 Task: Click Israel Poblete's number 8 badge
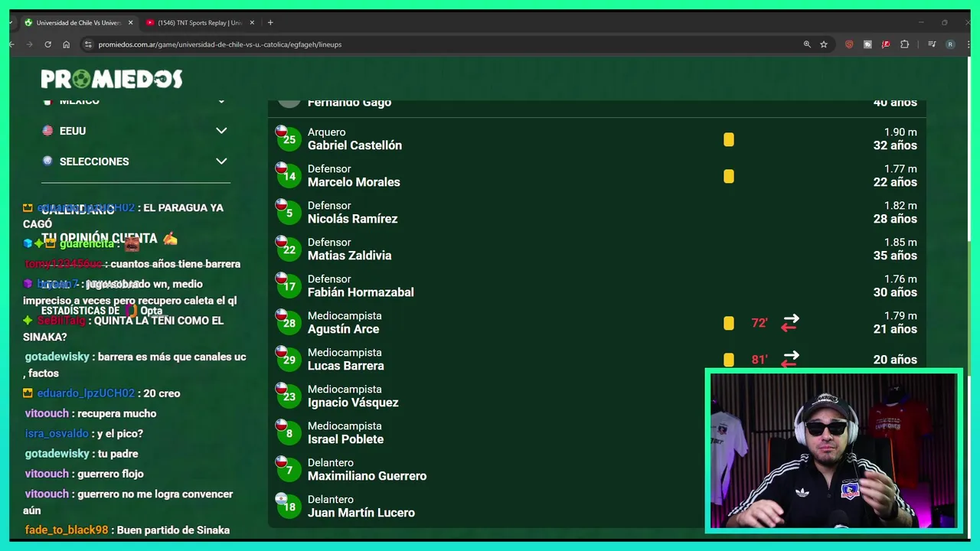click(289, 432)
